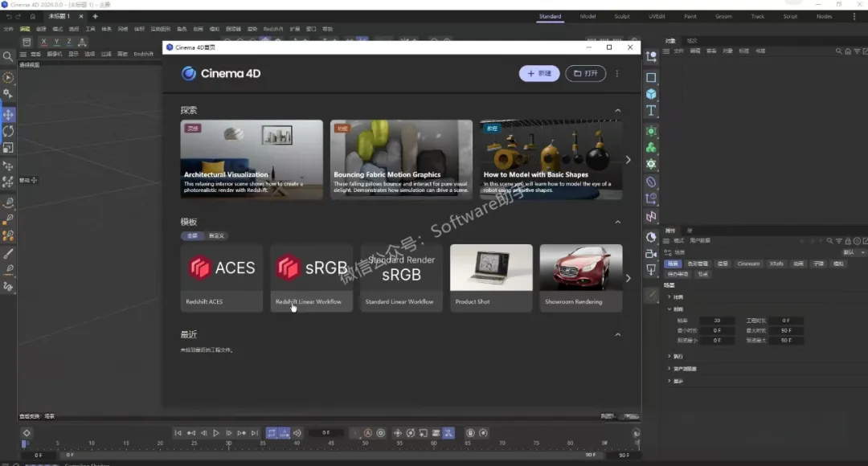Collapse the 最近 section
868x466 pixels.
pyautogui.click(x=618, y=335)
